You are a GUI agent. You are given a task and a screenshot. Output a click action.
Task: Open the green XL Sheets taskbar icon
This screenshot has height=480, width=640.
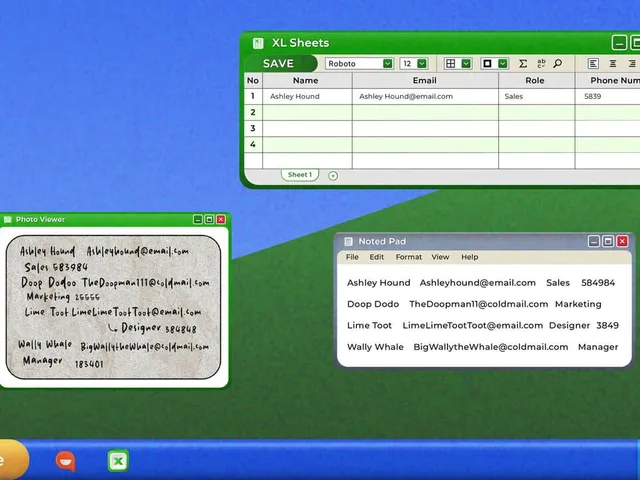[118, 461]
